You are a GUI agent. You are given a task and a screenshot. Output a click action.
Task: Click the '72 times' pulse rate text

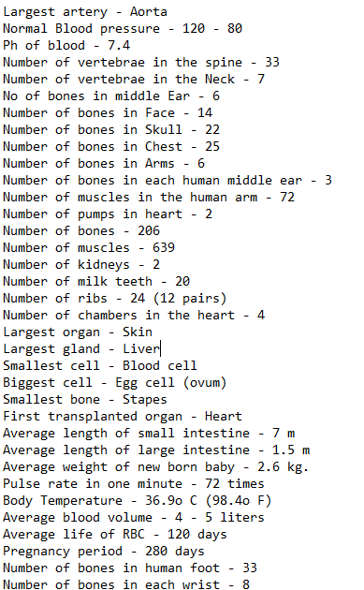(235, 483)
